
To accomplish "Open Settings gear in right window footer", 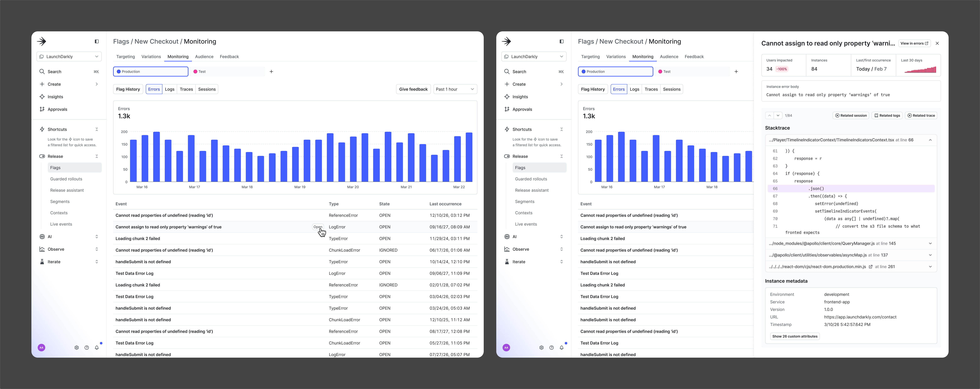I will [x=541, y=348].
